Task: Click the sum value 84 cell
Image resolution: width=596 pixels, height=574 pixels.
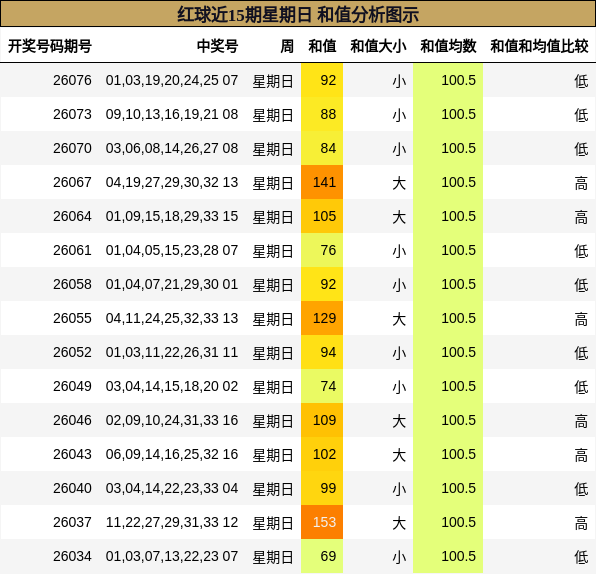Action: point(322,148)
